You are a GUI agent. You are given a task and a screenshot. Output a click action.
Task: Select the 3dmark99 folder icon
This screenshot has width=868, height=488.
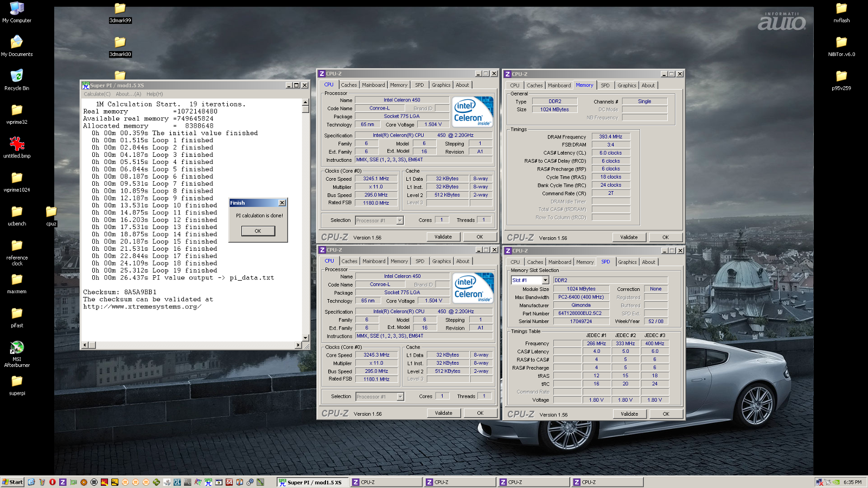tap(120, 12)
